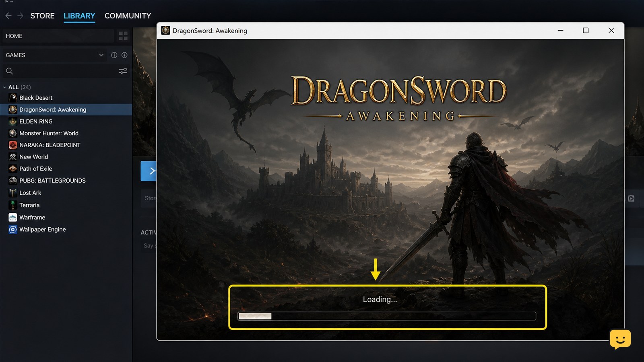Click the Wallpaper Engine gear icon
Image resolution: width=644 pixels, height=362 pixels.
pyautogui.click(x=13, y=229)
